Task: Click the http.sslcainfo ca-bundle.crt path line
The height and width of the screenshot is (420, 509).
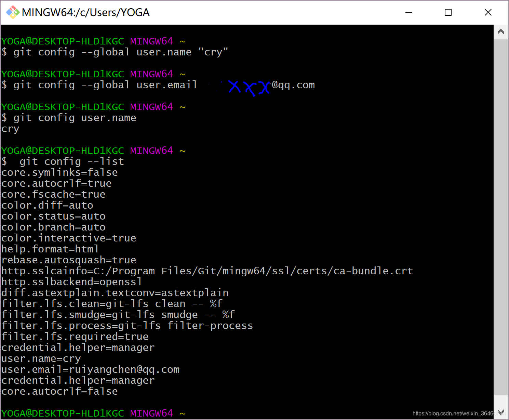Action: coord(207,271)
